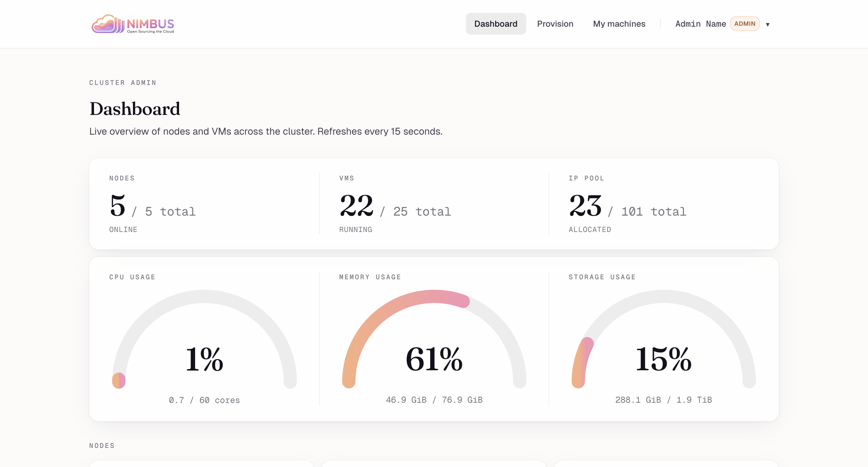Image resolution: width=868 pixels, height=467 pixels.
Task: Click the Nimbus cloud logo icon
Action: tap(107, 24)
